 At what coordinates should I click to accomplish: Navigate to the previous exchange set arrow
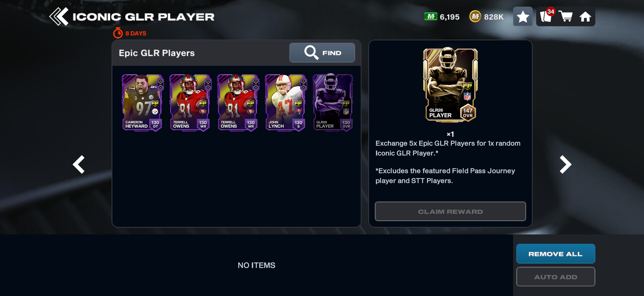(79, 164)
